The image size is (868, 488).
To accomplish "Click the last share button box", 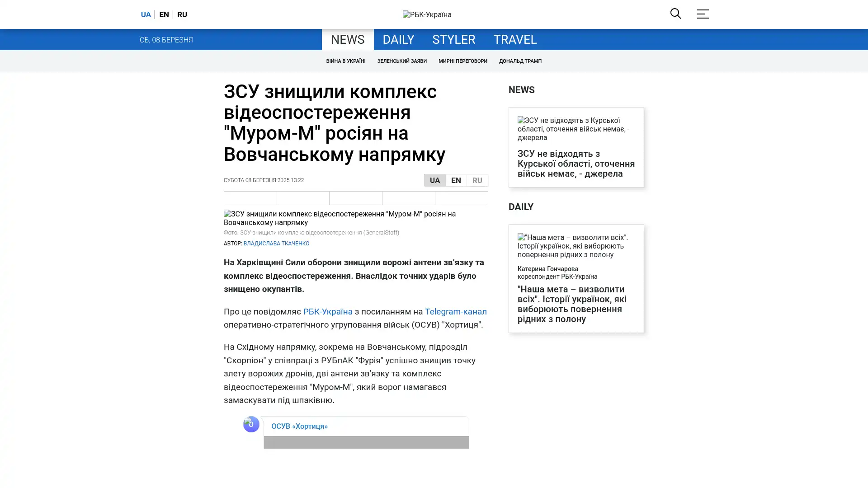I will [x=461, y=198].
